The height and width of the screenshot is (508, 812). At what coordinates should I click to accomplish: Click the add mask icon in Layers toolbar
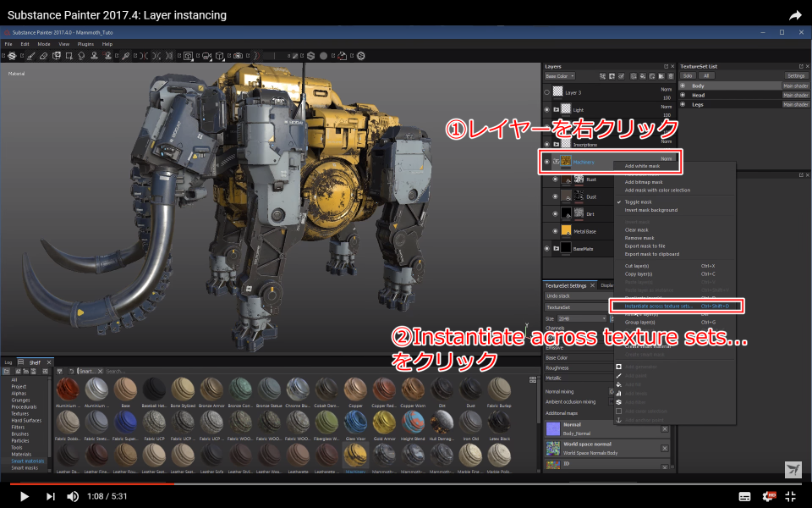pyautogui.click(x=612, y=76)
